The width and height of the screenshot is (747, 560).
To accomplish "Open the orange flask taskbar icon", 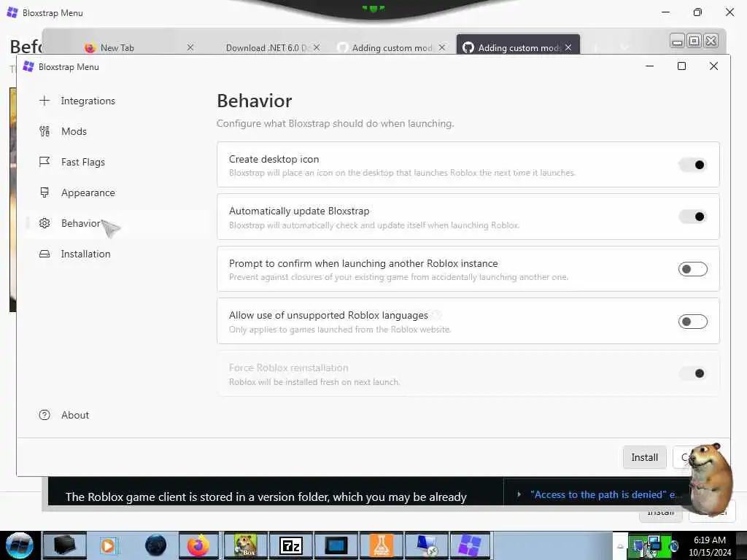I will tap(381, 545).
